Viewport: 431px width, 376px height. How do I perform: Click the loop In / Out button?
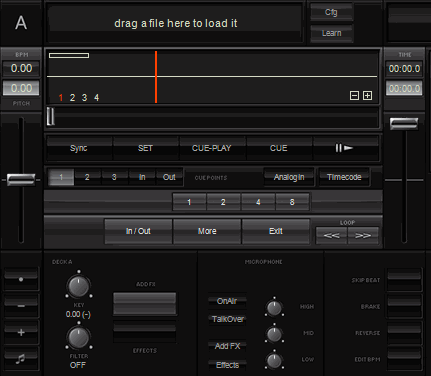[x=138, y=231]
